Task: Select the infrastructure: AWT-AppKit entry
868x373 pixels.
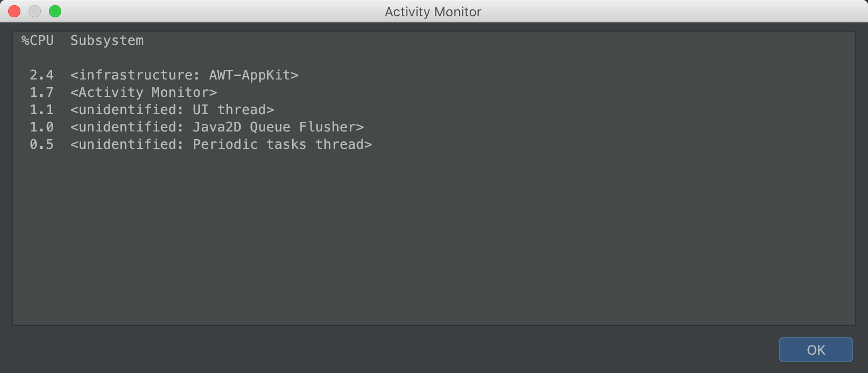Action: point(184,75)
